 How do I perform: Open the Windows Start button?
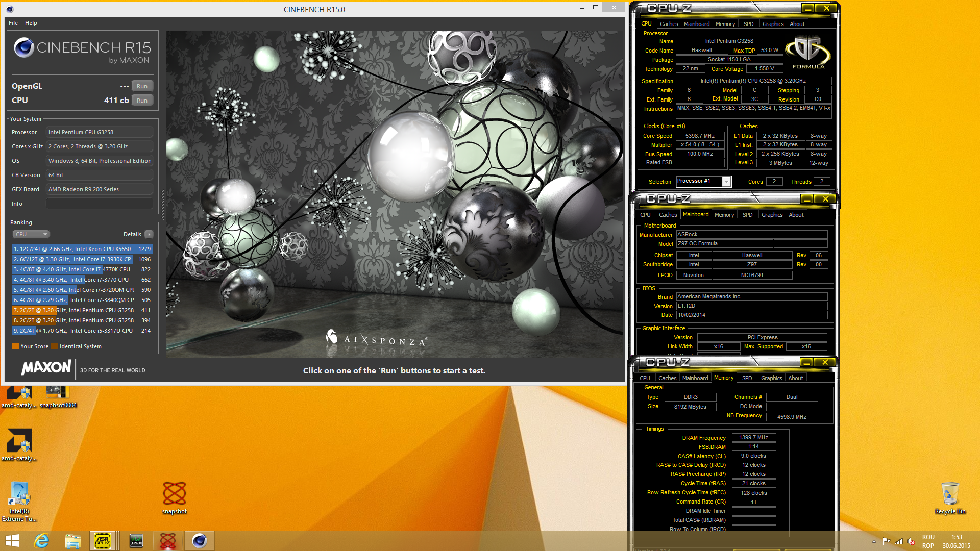[12, 541]
